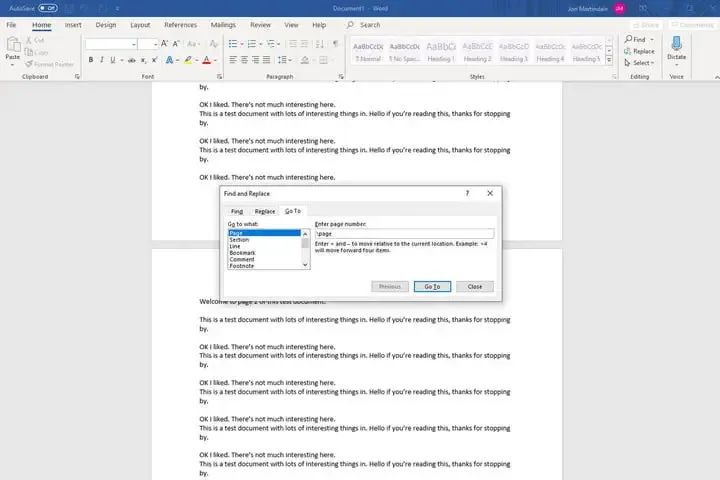Click the Increase Indent icon
Screen dimensions: 720x480
(304, 44)
